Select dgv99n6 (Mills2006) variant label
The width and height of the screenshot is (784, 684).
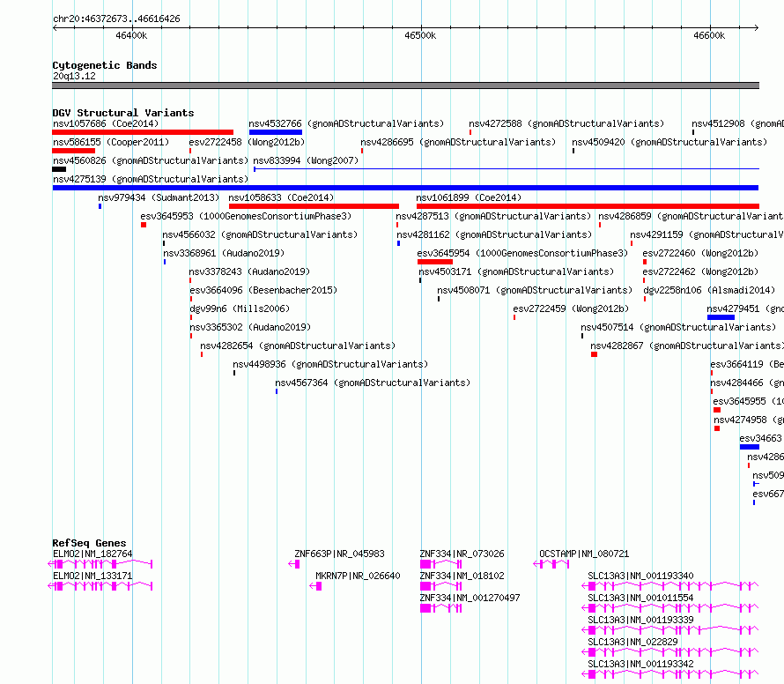coord(240,309)
